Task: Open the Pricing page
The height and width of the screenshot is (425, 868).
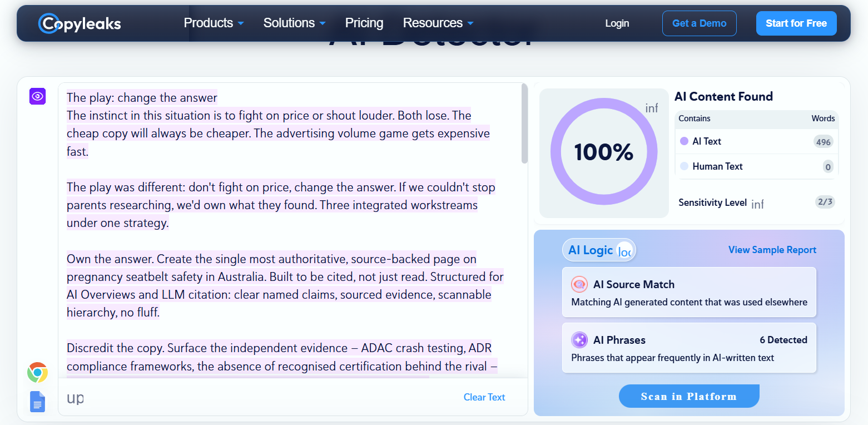Action: point(364,23)
